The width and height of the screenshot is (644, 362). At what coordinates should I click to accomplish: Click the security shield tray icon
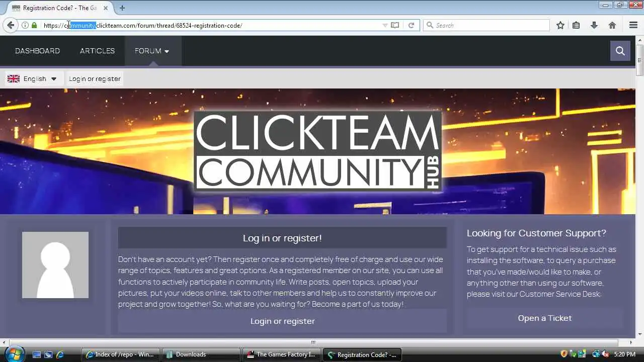[x=564, y=354]
